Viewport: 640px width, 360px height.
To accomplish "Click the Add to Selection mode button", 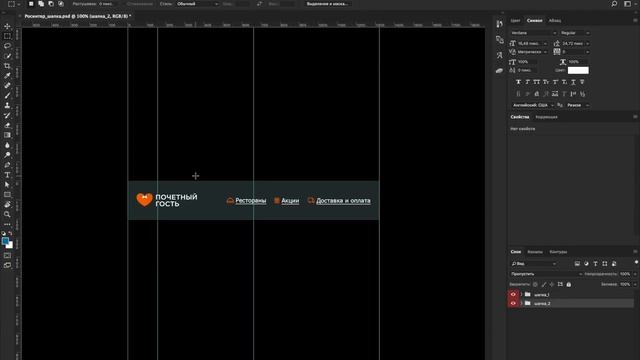I will pyautogui.click(x=41, y=4).
